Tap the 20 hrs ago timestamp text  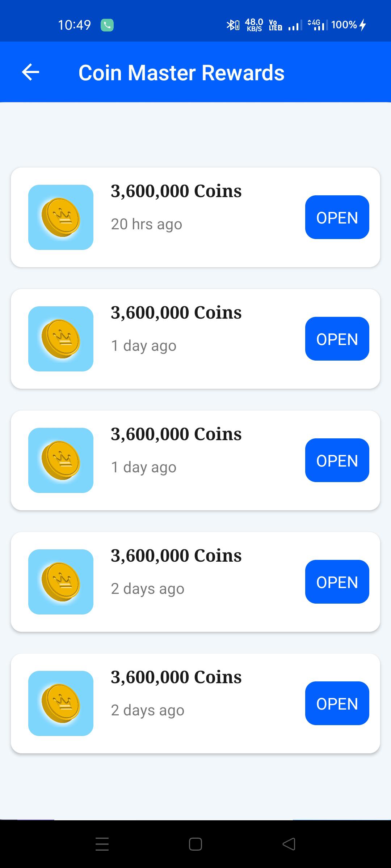tap(146, 224)
